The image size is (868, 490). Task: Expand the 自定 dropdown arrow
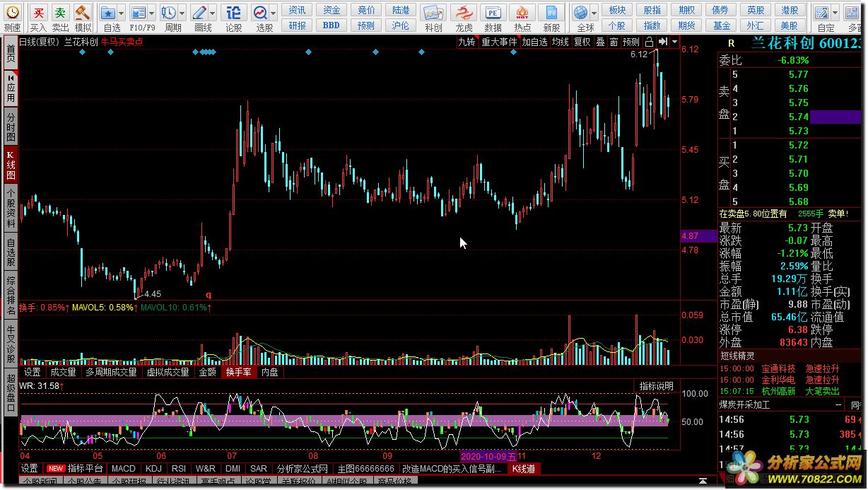coord(835,13)
